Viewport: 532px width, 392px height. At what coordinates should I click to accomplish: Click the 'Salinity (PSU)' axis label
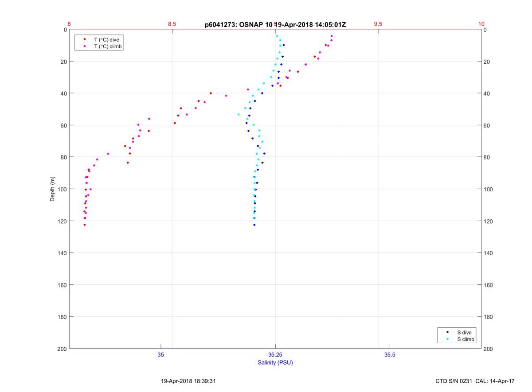tap(275, 362)
